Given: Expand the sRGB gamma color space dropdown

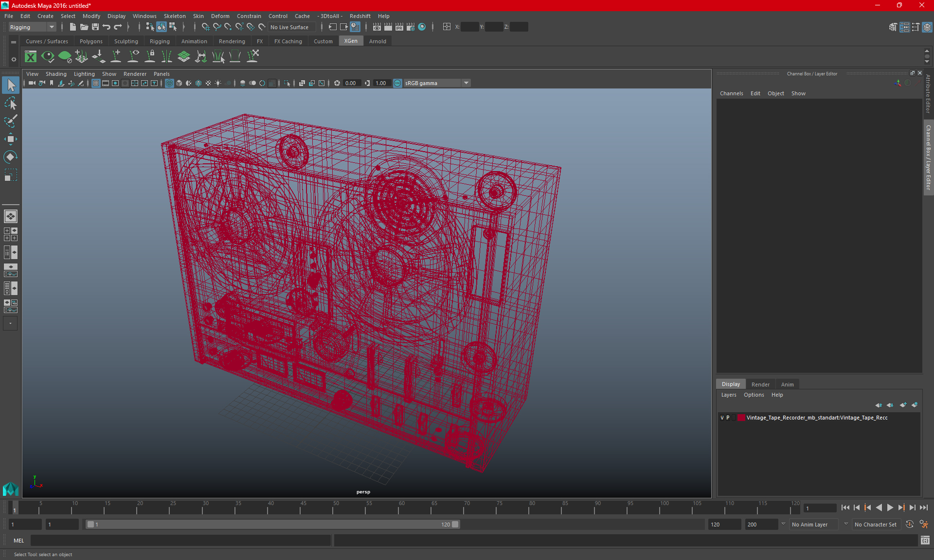Looking at the screenshot, I should [x=466, y=83].
